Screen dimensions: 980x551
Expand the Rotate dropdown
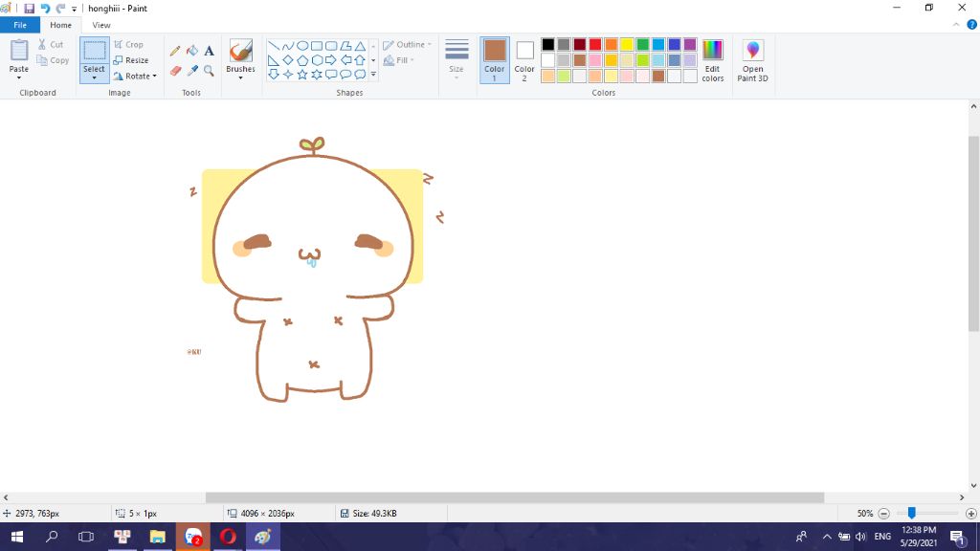154,77
